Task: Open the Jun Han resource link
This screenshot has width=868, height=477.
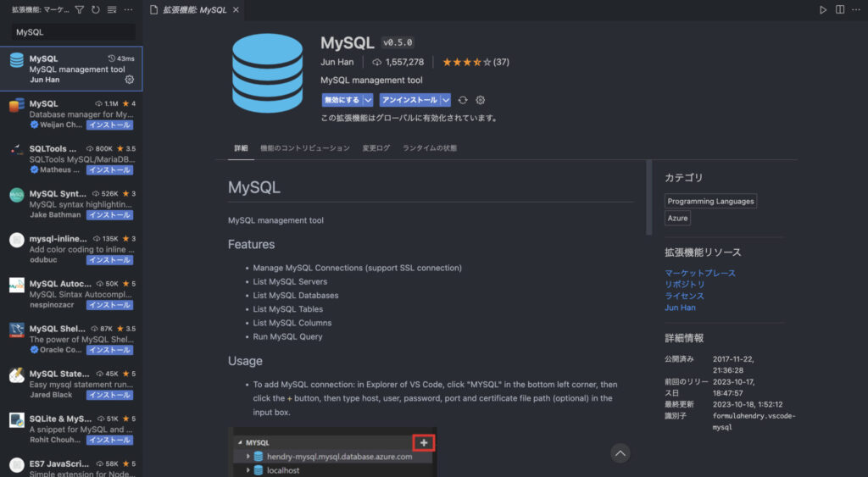Action: [x=681, y=308]
